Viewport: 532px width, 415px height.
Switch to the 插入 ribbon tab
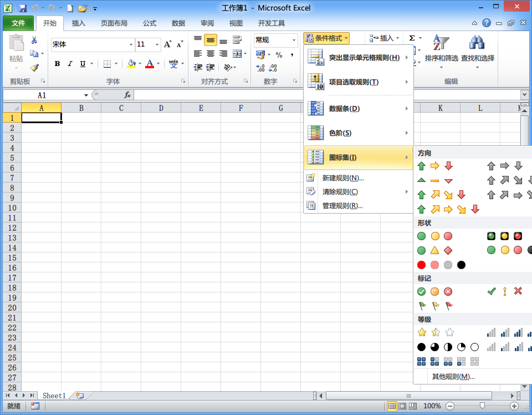click(x=78, y=23)
